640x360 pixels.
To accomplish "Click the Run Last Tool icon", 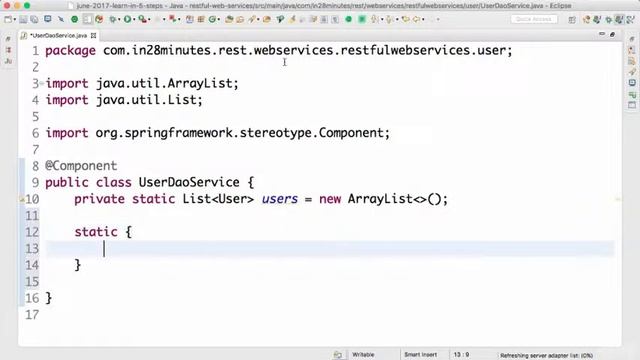I will click(142, 19).
